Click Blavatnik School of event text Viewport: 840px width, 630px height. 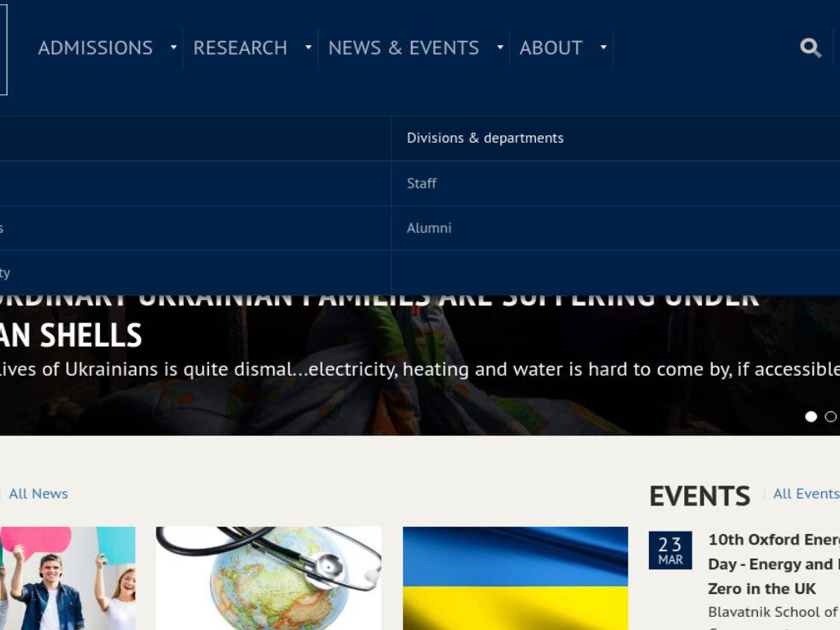point(774,612)
